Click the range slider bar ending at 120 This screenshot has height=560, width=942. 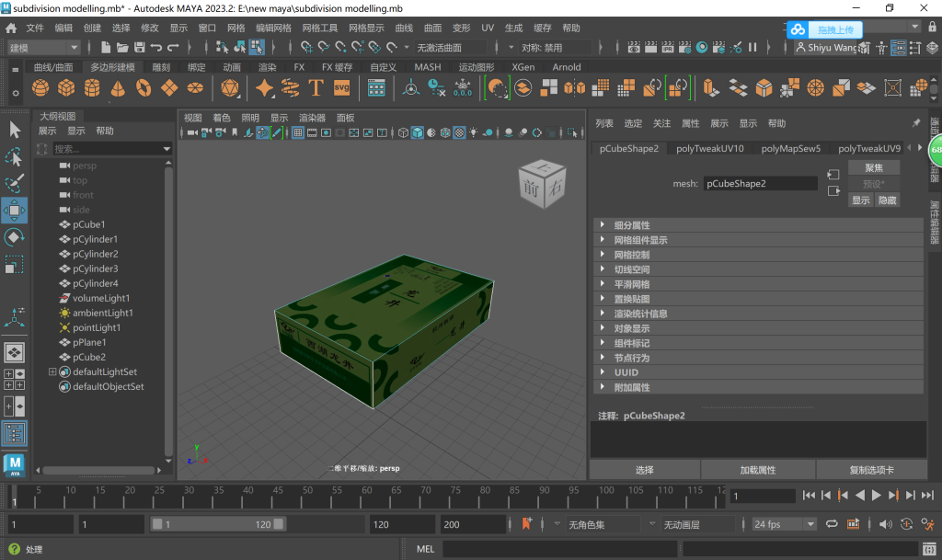[217, 524]
